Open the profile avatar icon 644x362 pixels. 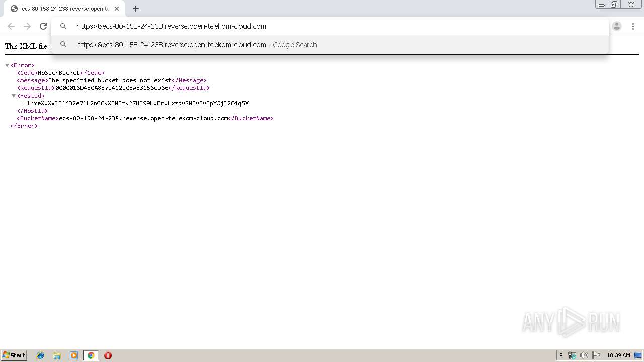[617, 26]
